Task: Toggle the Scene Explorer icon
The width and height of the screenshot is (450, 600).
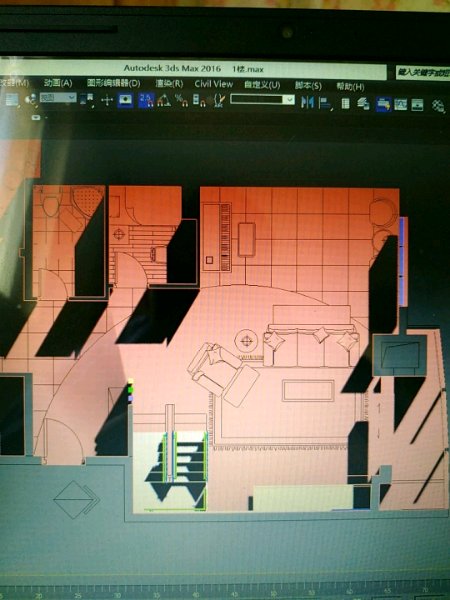Action: [x=346, y=103]
